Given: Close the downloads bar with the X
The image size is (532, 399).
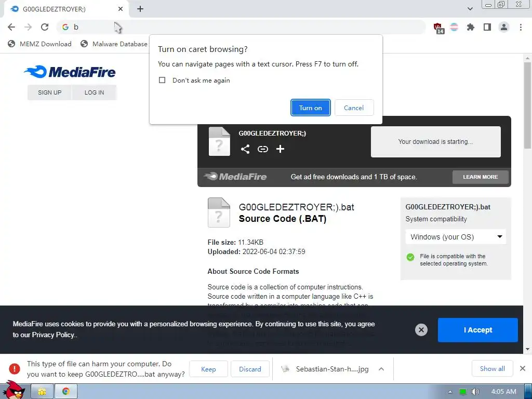Looking at the screenshot, I should click(x=523, y=368).
